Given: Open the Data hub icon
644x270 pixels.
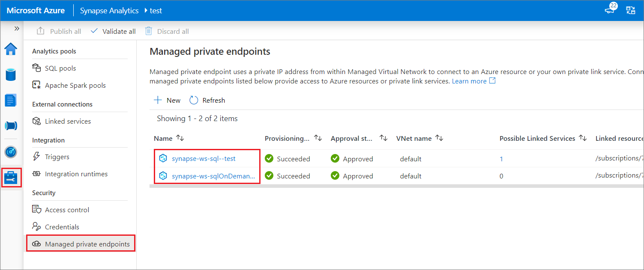Looking at the screenshot, I should 10,74.
